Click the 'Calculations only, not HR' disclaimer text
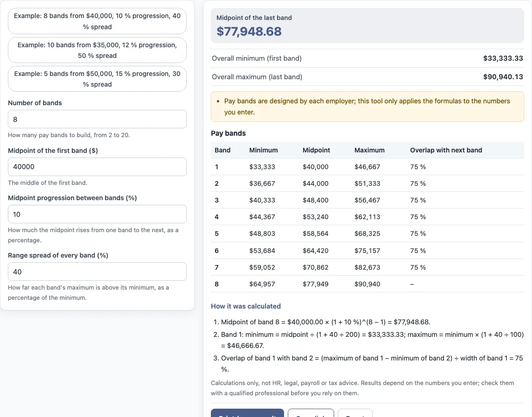 [x=362, y=388]
